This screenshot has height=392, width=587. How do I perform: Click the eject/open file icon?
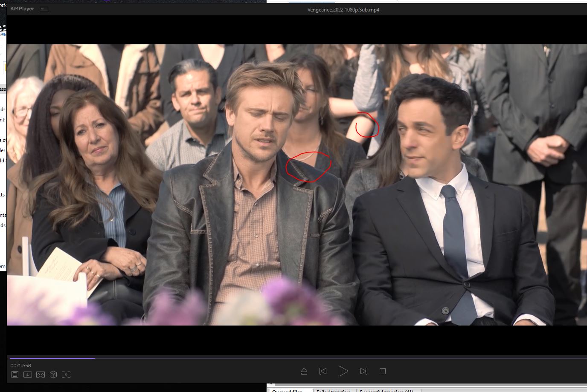(x=304, y=371)
